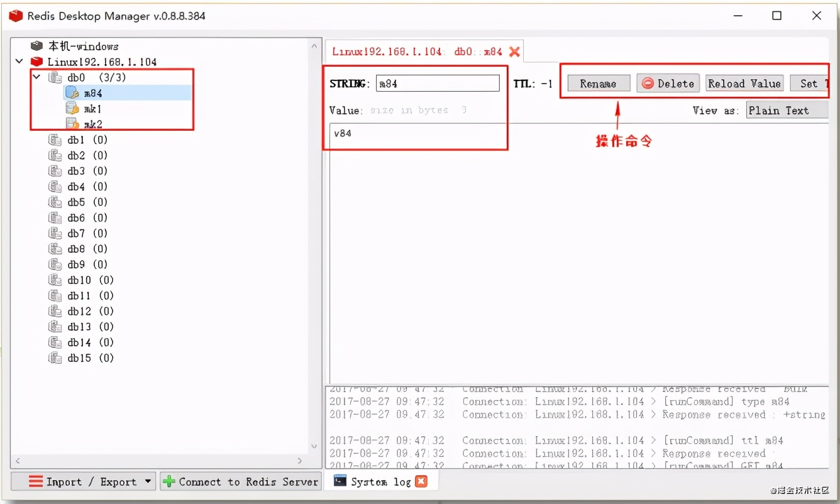
Task: Click the value text area showing v84
Action: tap(578, 253)
